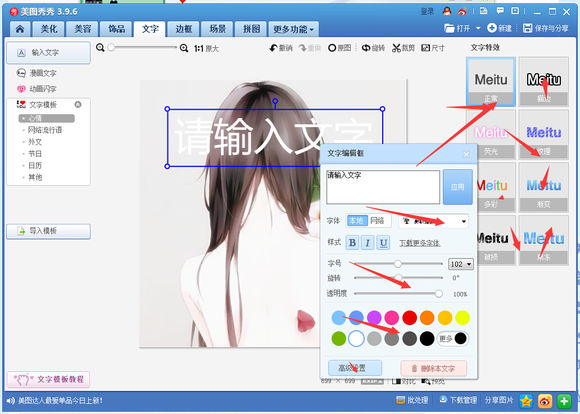Switch to the 拼图 tab
580x414 pixels.
point(251,29)
